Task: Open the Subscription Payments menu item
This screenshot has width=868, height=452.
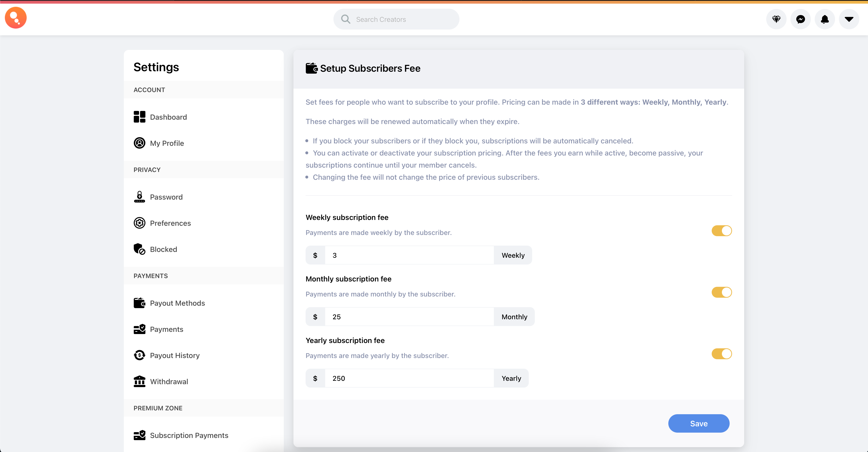Action: pyautogui.click(x=189, y=436)
